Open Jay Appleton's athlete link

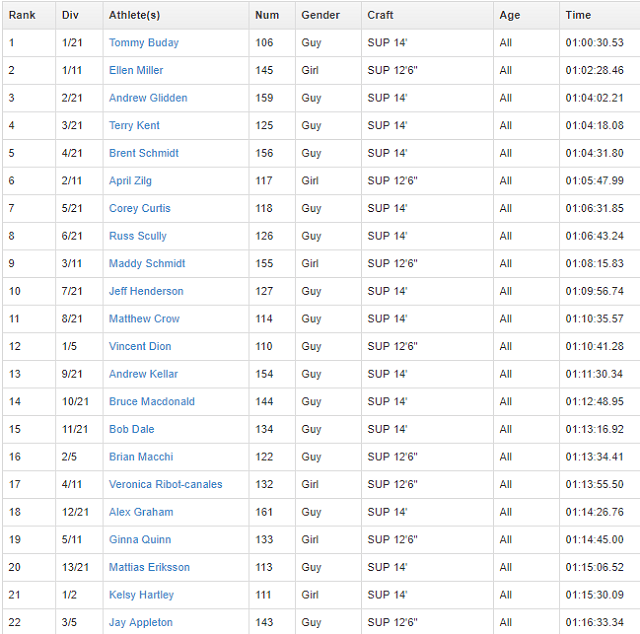[141, 622]
